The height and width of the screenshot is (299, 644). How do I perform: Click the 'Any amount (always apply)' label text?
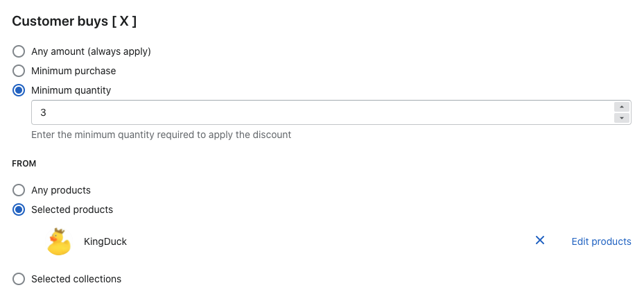click(91, 51)
